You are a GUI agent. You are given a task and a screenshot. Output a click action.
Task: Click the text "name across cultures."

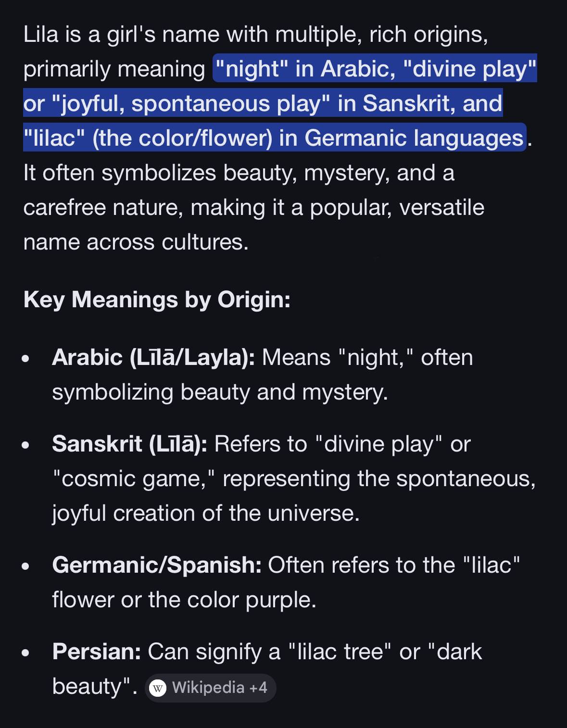[x=136, y=242]
